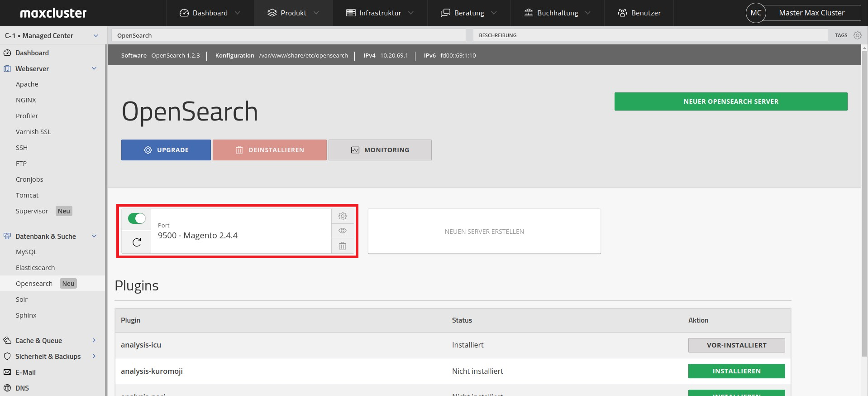Click the maxcluster logo
The height and width of the screenshot is (396, 868).
tap(53, 13)
